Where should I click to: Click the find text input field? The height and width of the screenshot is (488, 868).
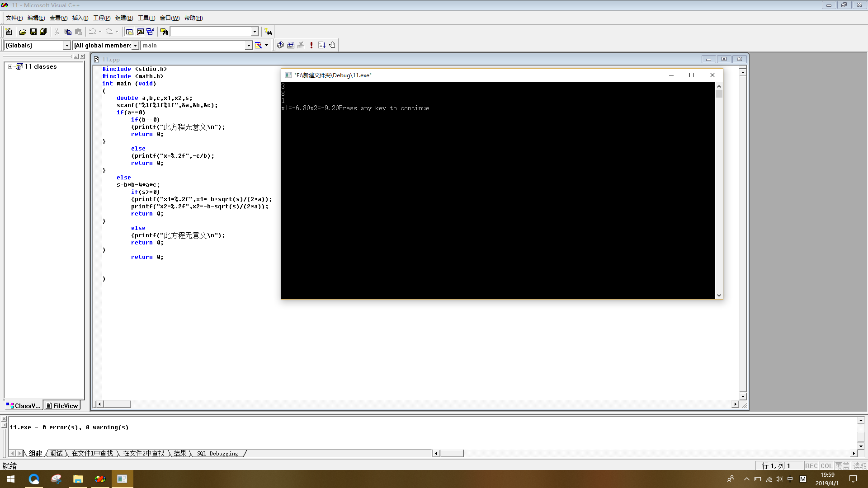pos(210,32)
